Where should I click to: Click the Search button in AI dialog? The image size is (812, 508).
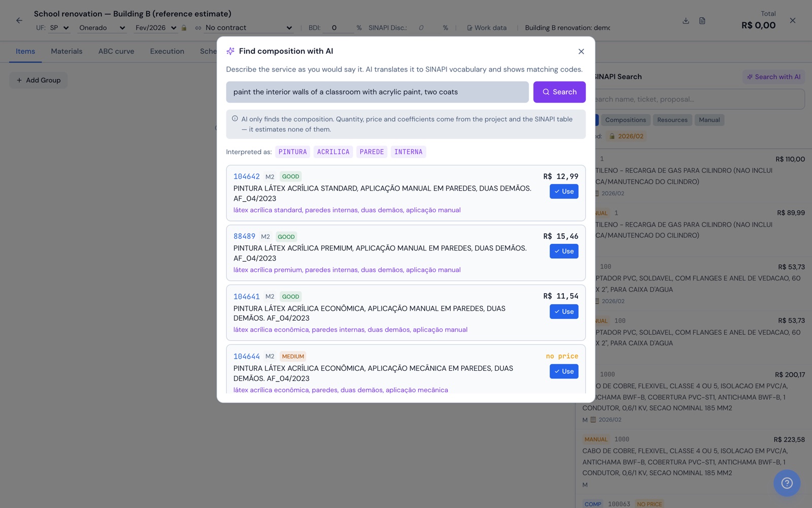pyautogui.click(x=559, y=92)
